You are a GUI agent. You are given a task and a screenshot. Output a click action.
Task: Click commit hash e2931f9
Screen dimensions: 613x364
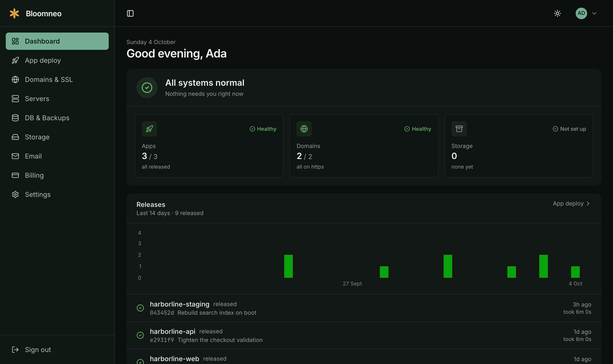coord(162,340)
